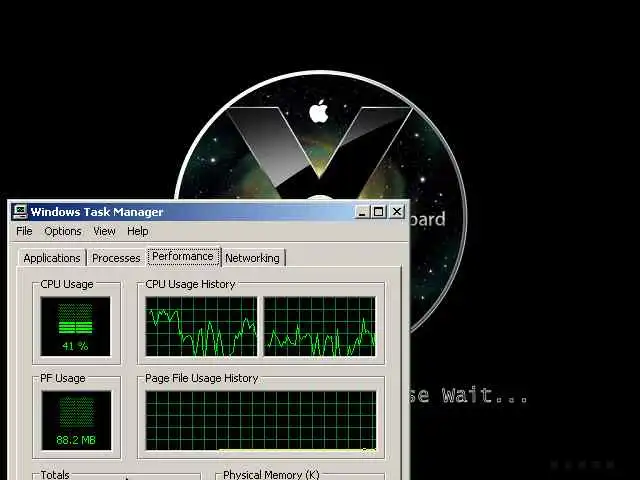640x480 pixels.
Task: Switch to the Processes tab
Action: coord(116,258)
